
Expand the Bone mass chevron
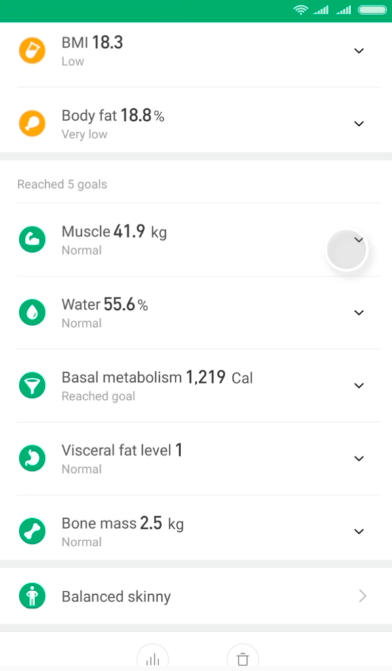359,531
